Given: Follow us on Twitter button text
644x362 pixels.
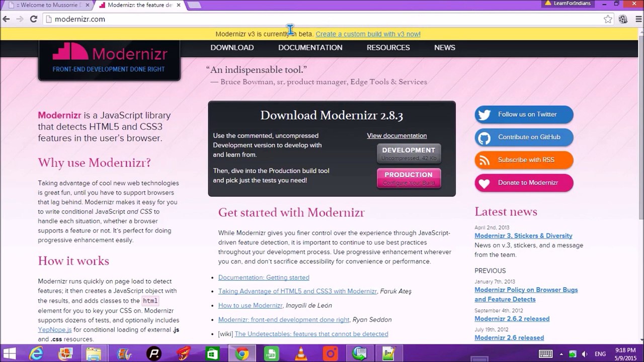Looking at the screenshot, I should click(x=527, y=115).
